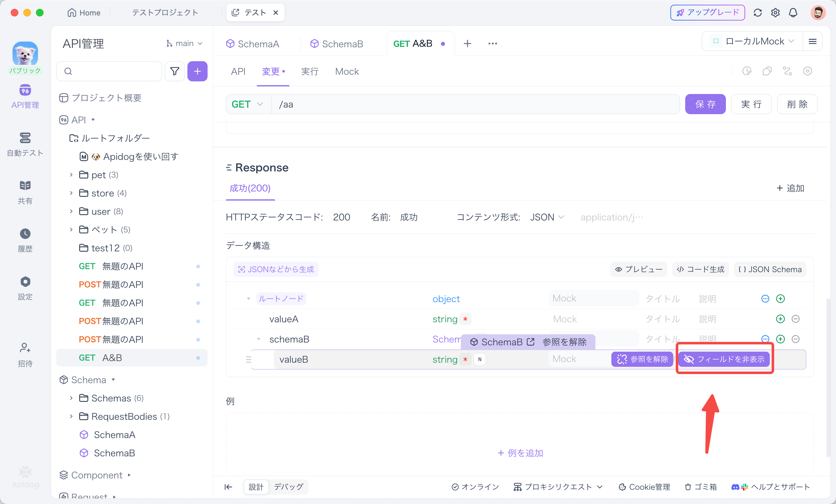Switch to the 実行 tab
This screenshot has height=504, width=836.
(309, 72)
